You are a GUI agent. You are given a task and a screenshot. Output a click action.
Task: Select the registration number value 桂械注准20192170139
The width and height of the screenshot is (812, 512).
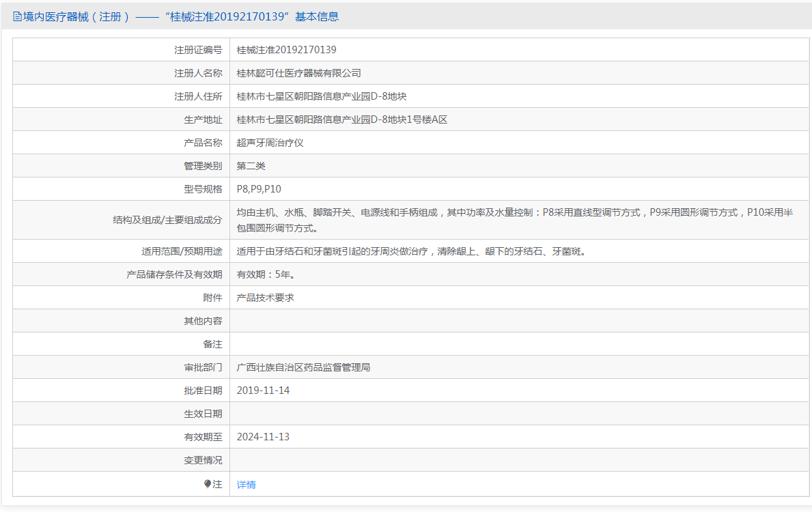coord(286,50)
